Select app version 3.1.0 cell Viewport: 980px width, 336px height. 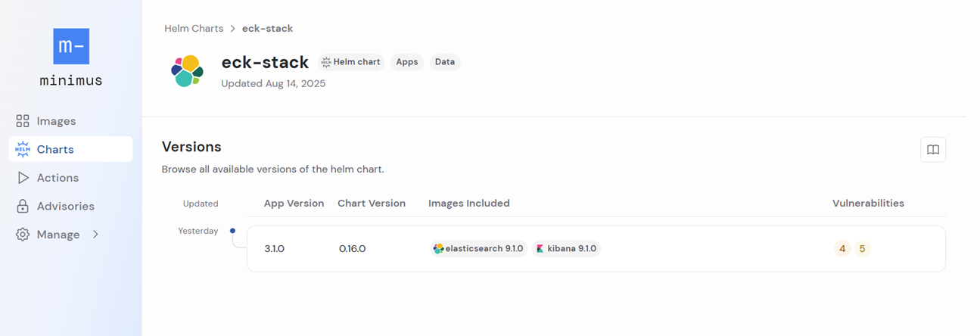click(x=276, y=248)
